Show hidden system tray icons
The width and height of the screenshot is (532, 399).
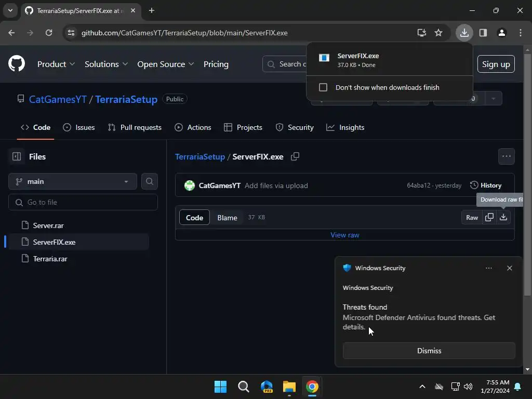click(422, 387)
